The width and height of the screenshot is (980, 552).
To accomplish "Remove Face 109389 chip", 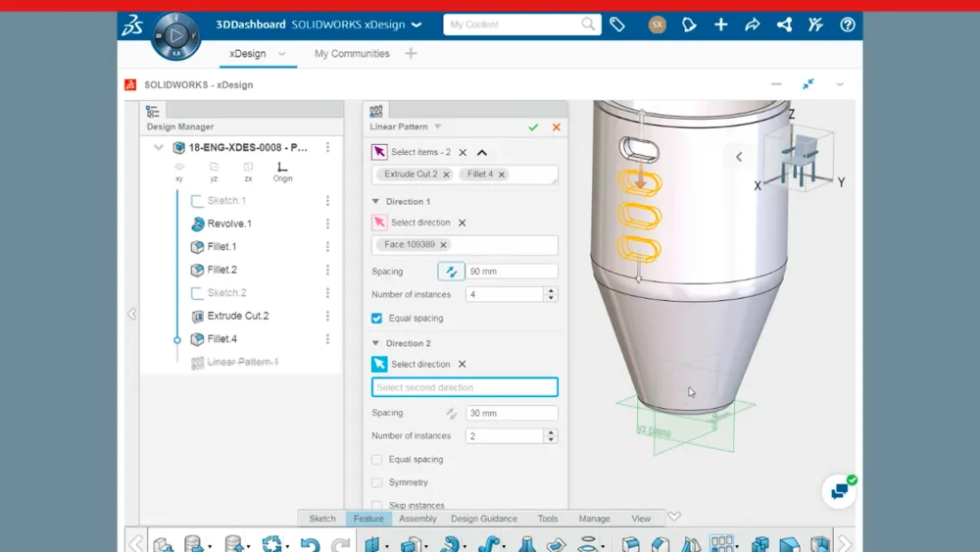I will click(x=443, y=244).
